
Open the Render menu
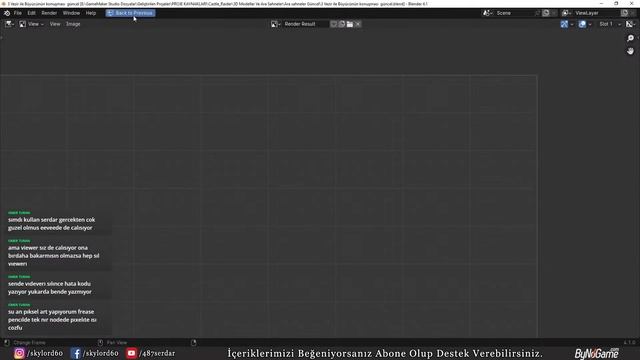[x=49, y=13]
